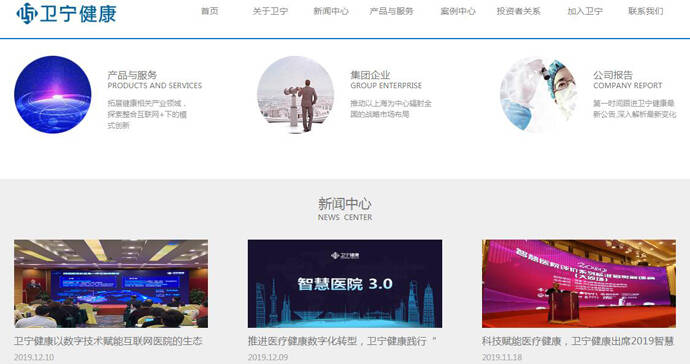The height and width of the screenshot is (364, 690).
Task: Open the red stage 2019 summit thumbnail
Action: 579,283
